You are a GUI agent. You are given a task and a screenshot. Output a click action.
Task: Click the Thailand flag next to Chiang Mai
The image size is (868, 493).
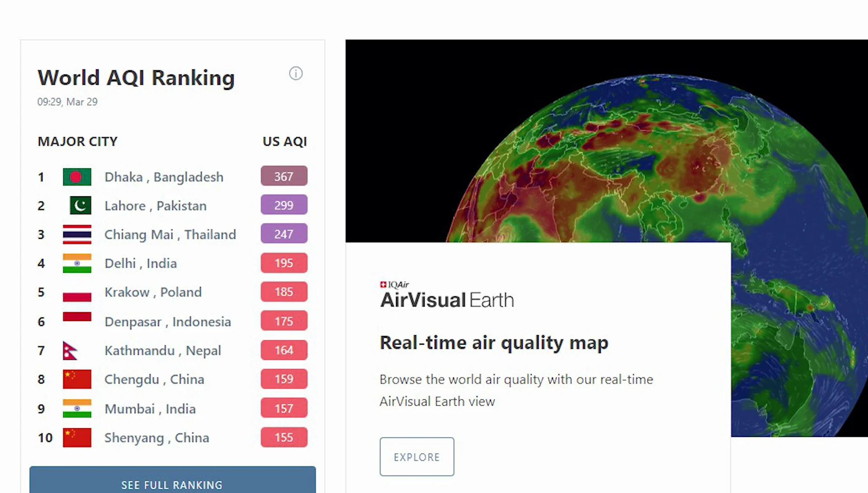coord(77,234)
